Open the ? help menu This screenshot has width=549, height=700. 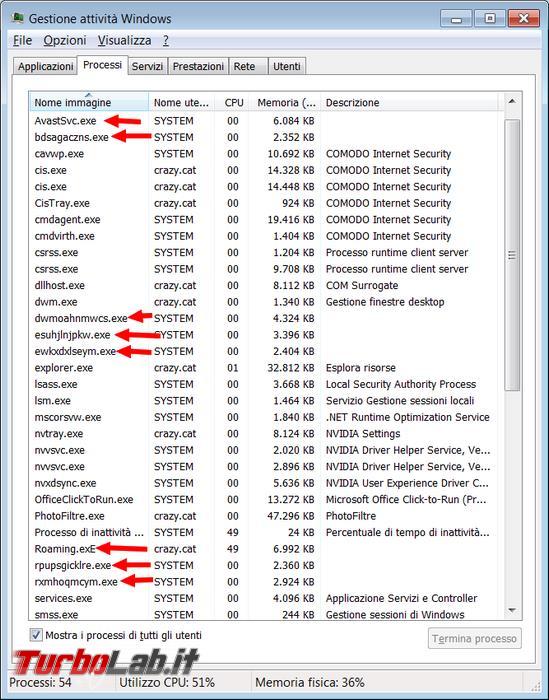point(166,41)
